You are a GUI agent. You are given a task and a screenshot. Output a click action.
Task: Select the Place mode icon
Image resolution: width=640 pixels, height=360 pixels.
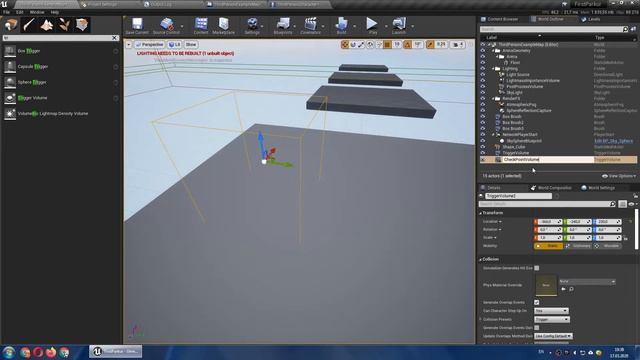[x=11, y=25]
